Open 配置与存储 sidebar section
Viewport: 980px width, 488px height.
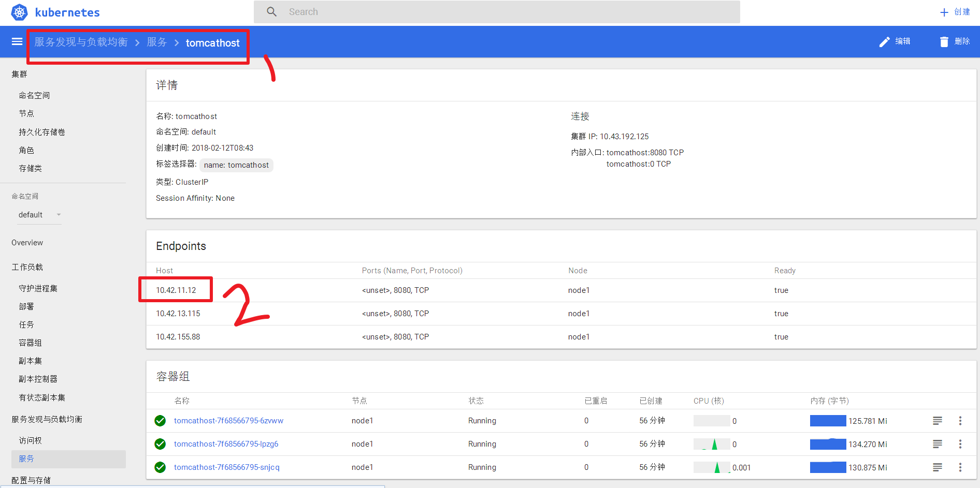click(31, 480)
